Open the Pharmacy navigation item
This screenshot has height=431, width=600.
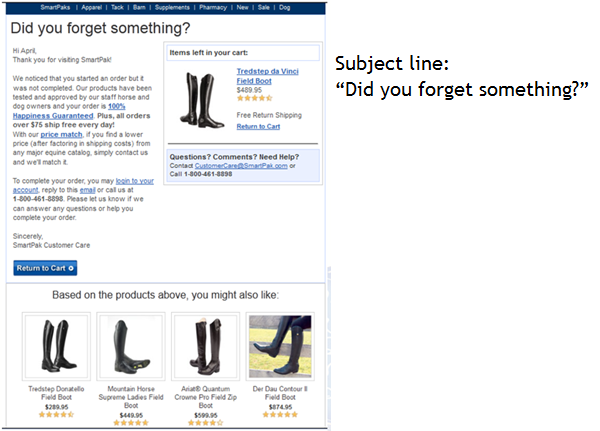point(213,7)
